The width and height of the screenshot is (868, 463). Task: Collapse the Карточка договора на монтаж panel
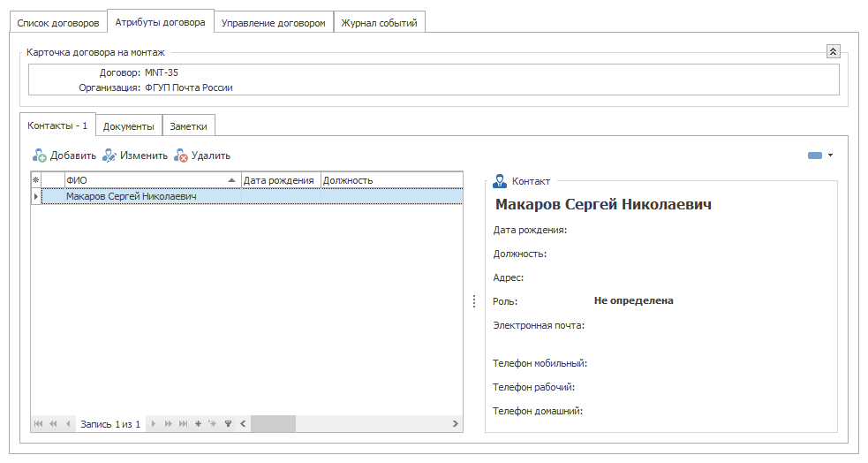(x=834, y=51)
